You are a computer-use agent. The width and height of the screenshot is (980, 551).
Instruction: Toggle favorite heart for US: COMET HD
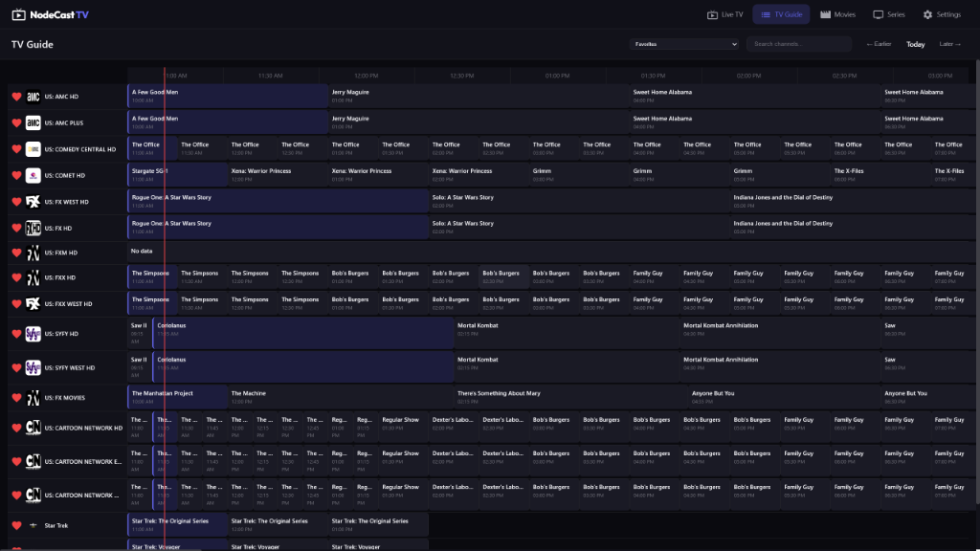(x=17, y=176)
